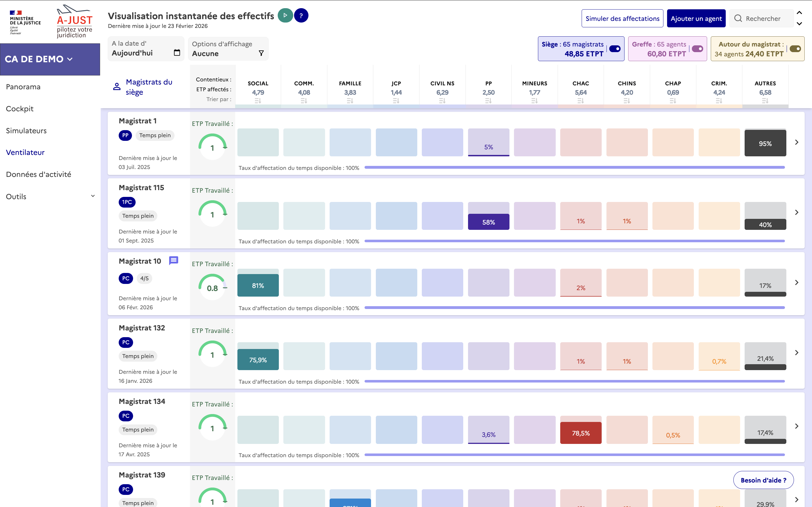Viewport: 812px width, 507px height.
Task: Click the green play tutorial icon
Action: pos(285,15)
